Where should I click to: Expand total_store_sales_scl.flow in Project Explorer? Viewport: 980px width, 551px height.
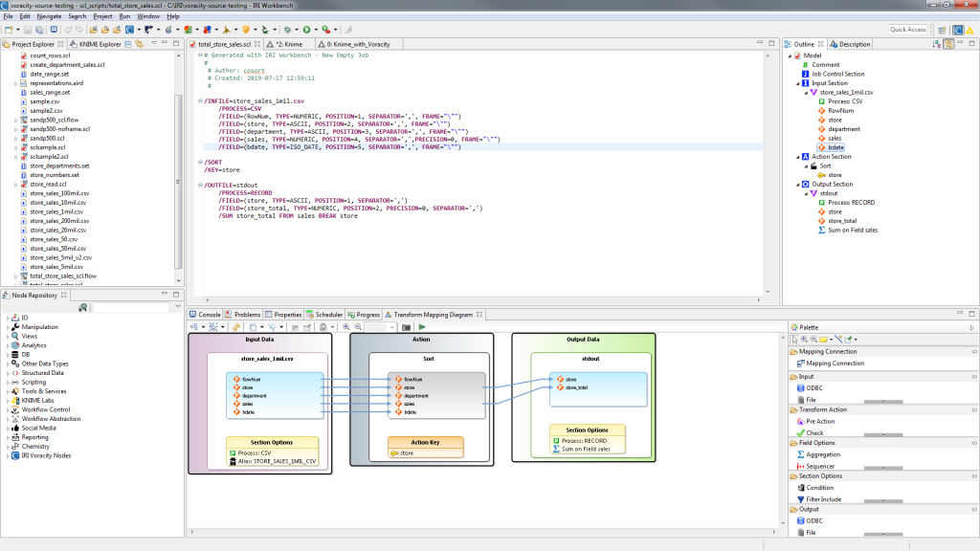[15, 276]
